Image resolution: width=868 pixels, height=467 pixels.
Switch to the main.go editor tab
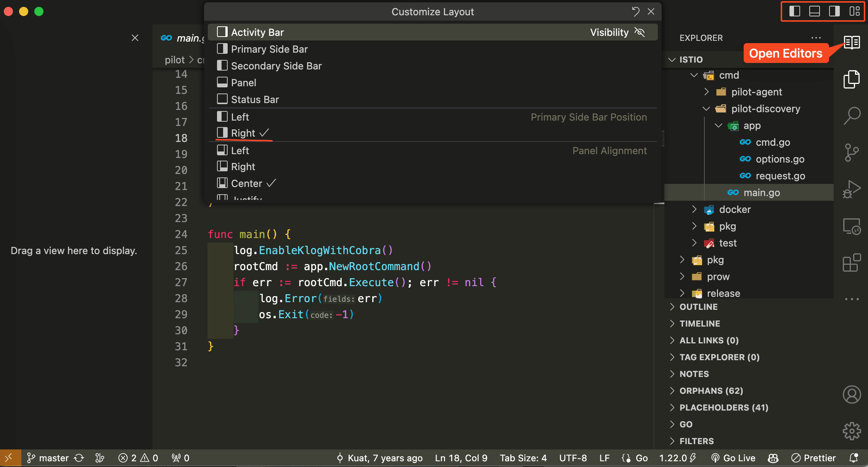pyautogui.click(x=182, y=38)
